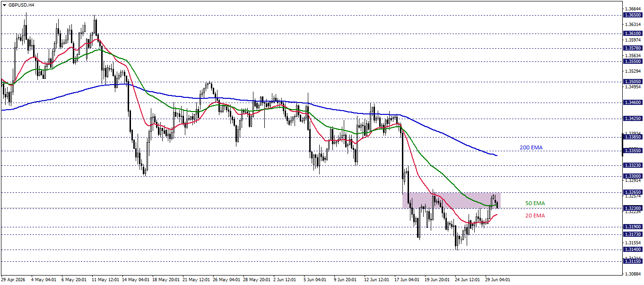644x285 pixels.
Task: Click the 1.31150 price level label
Action: point(633,261)
